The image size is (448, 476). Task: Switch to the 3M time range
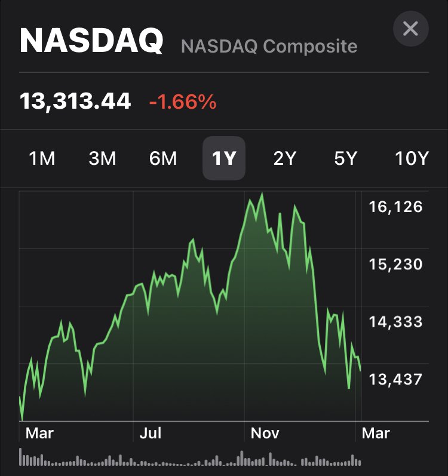coord(102,158)
